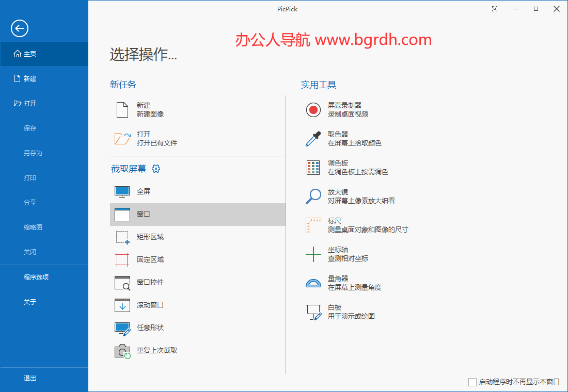Click the scrolling window capture icon
568x392 pixels.
point(122,305)
